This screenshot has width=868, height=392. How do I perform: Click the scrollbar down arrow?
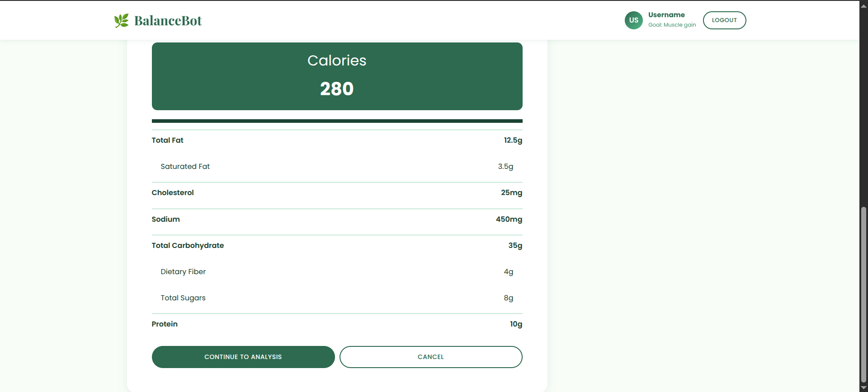click(863, 388)
